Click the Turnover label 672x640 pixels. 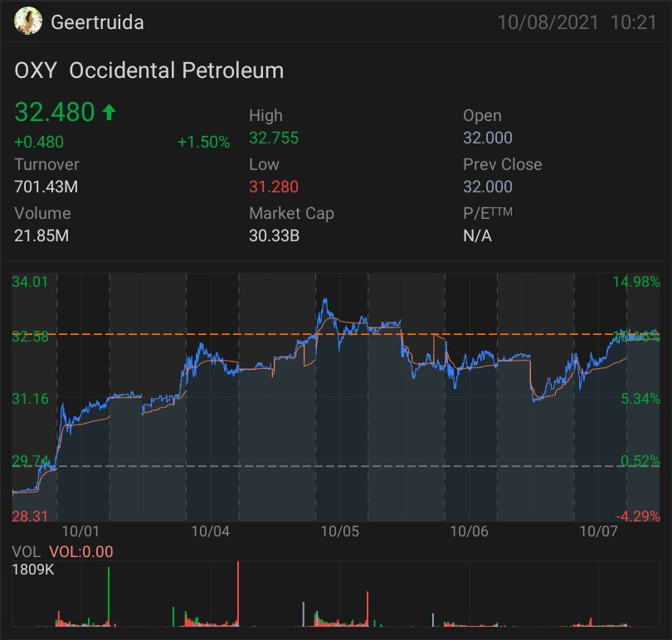click(x=46, y=164)
